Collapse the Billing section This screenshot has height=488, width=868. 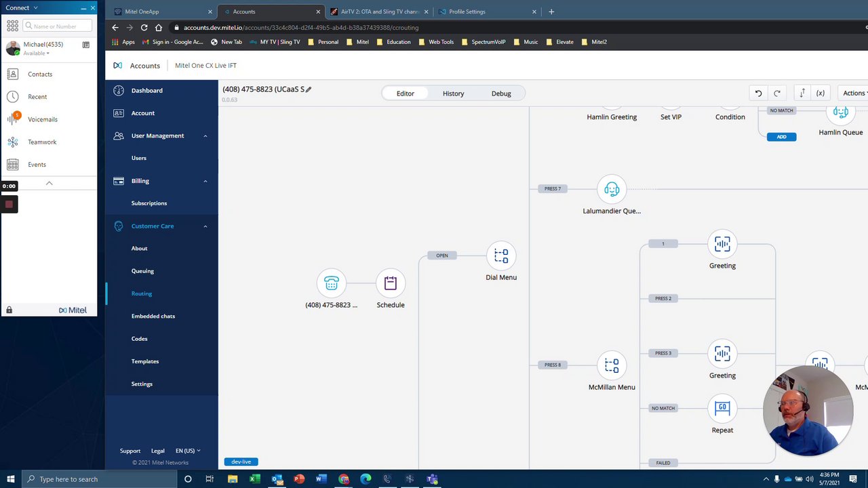[x=205, y=181]
